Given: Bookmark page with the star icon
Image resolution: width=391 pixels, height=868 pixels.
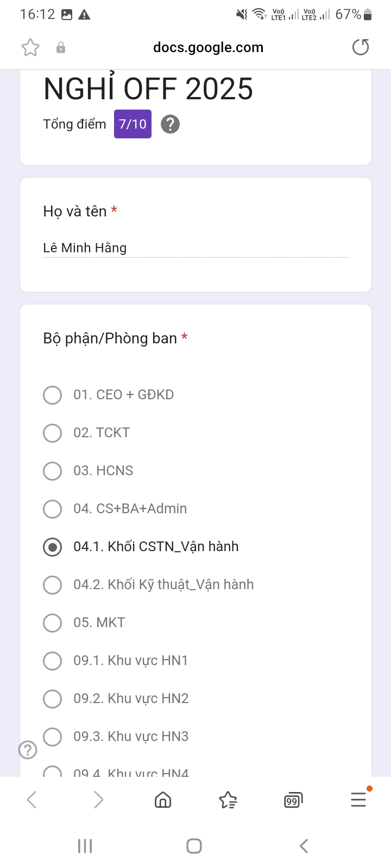Looking at the screenshot, I should coord(30,48).
